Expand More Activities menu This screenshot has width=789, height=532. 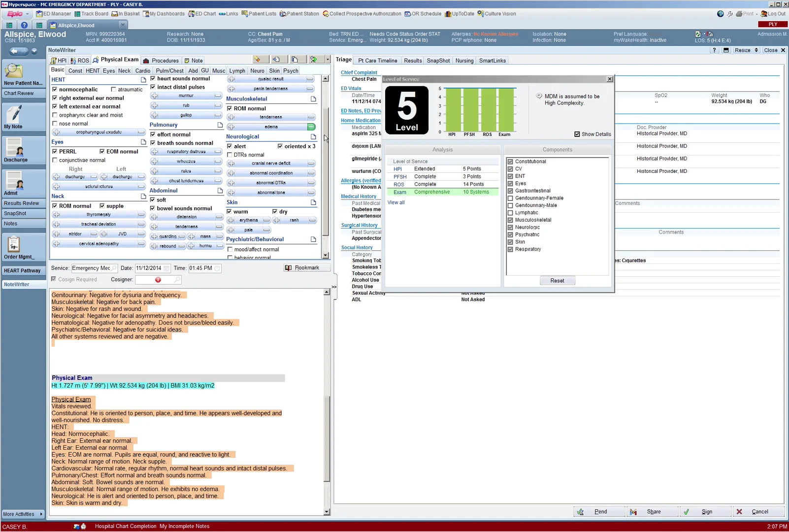point(23,514)
